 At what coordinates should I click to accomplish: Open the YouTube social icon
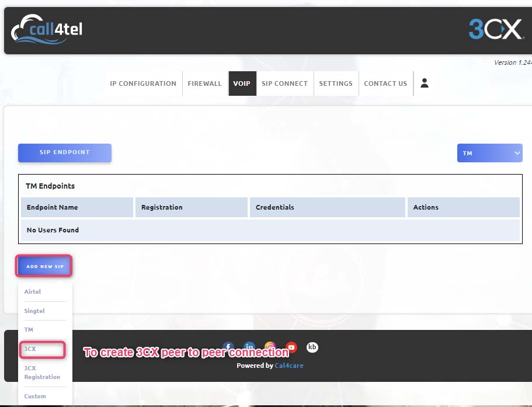coord(291,347)
